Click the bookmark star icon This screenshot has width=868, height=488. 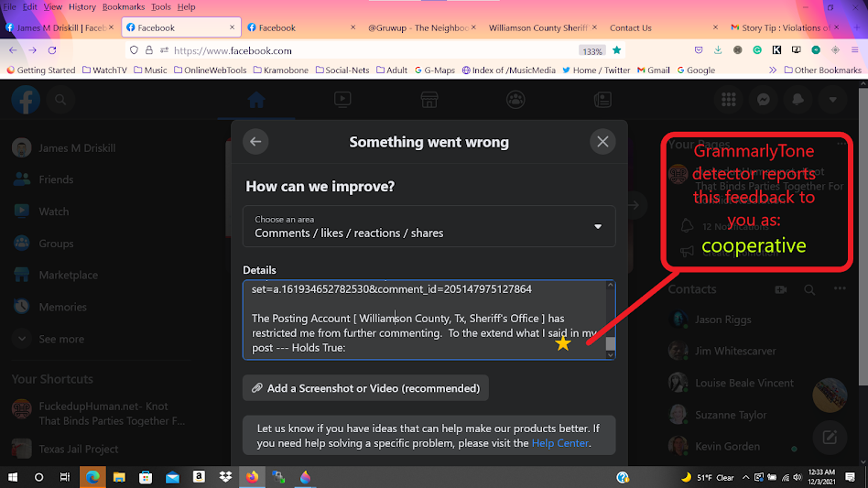(x=617, y=50)
